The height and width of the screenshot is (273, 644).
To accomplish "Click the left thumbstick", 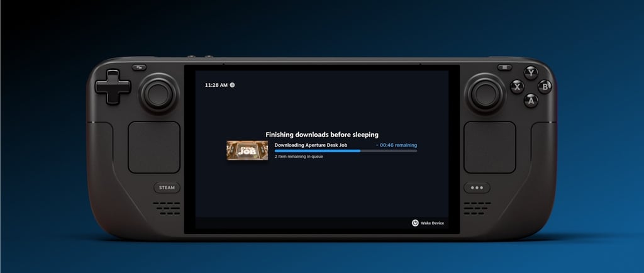I will [158, 94].
